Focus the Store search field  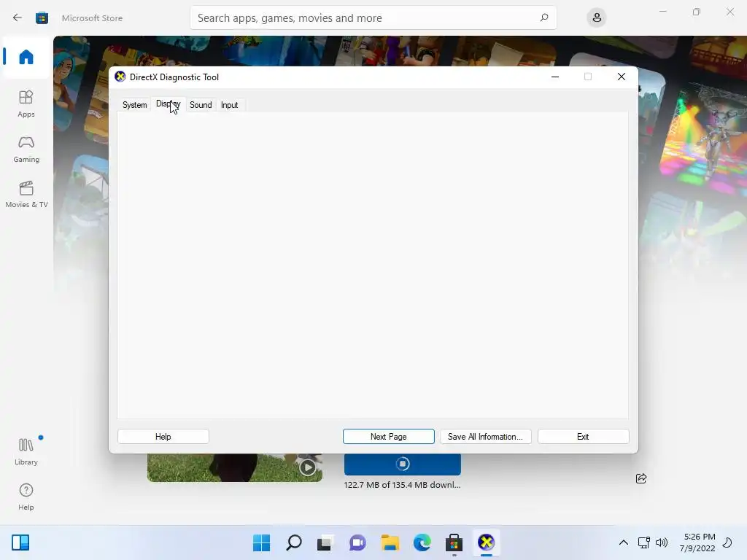[373, 18]
